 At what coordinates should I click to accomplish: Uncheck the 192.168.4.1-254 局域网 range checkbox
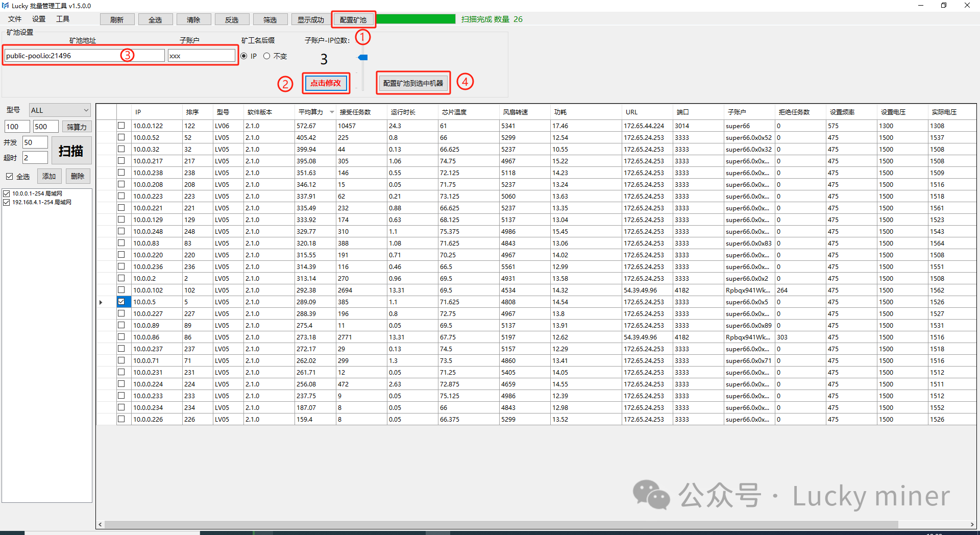pyautogui.click(x=7, y=203)
